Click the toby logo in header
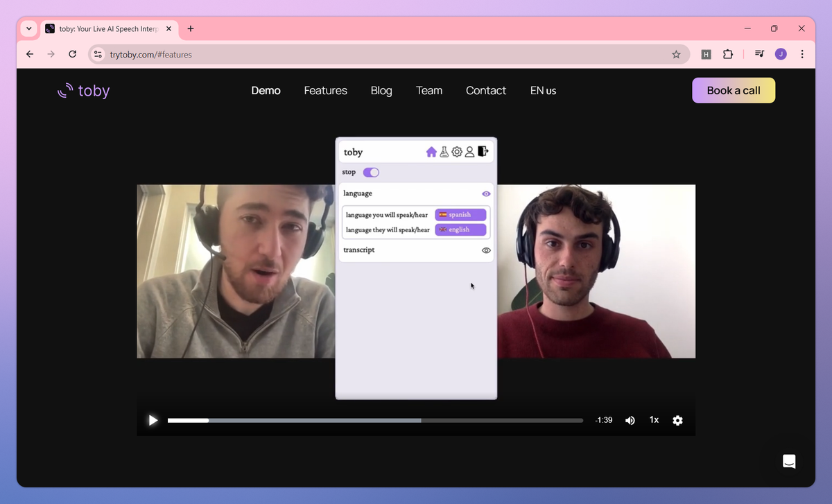 pos(83,90)
